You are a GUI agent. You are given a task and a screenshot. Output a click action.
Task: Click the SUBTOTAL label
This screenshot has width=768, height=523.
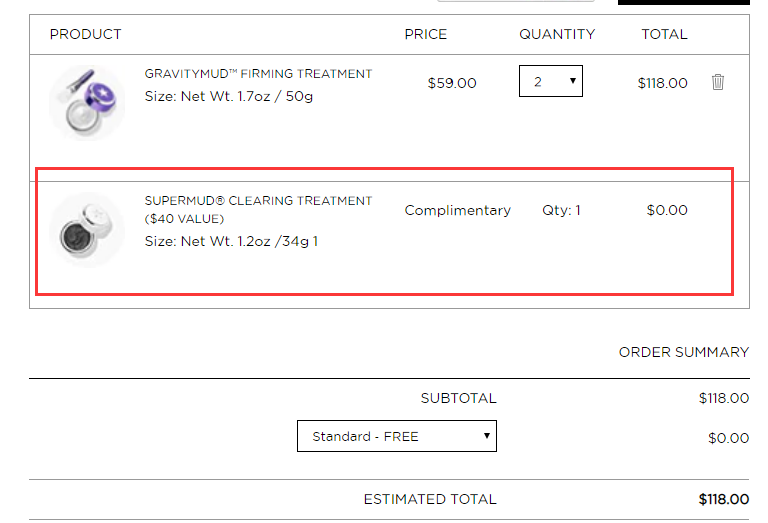pos(458,398)
